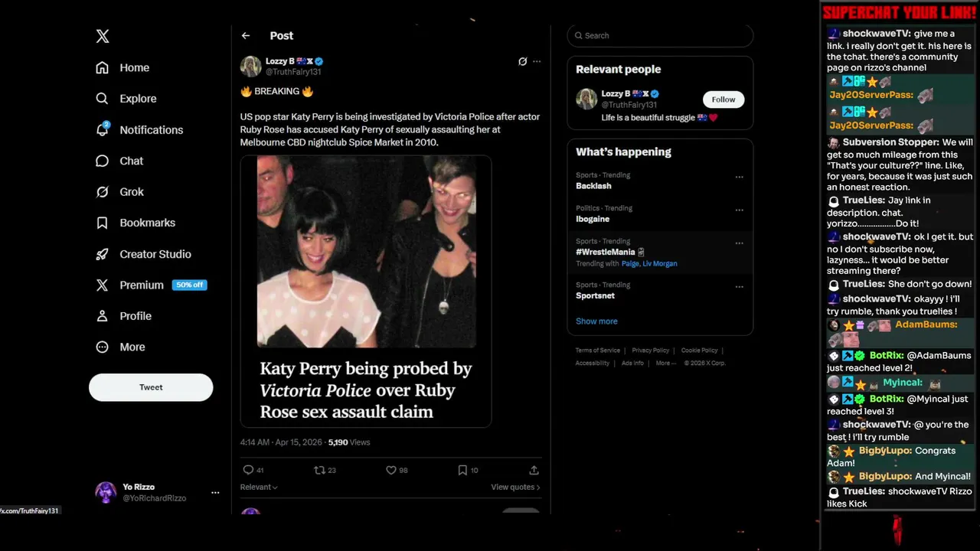Click the X logo icon
This screenshot has height=551, width=980.
point(103,36)
